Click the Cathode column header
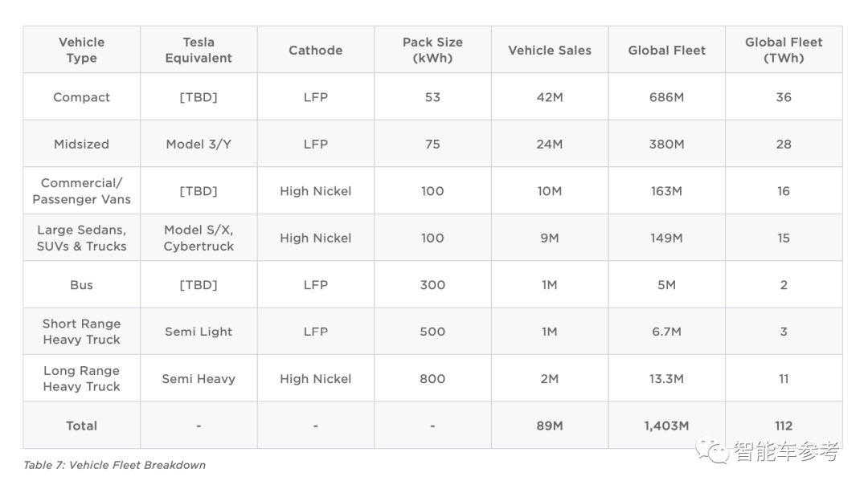 pyautogui.click(x=316, y=50)
